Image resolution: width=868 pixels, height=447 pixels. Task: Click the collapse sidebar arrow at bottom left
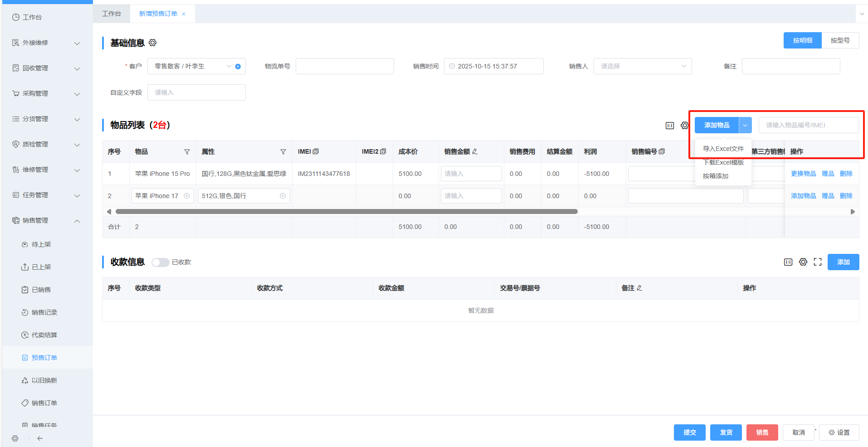[40, 438]
